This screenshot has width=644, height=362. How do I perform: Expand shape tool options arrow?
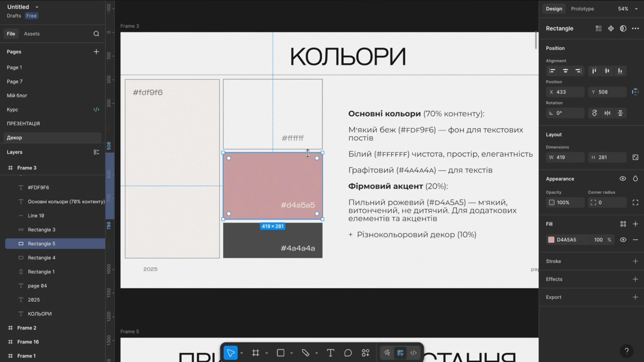point(291,353)
